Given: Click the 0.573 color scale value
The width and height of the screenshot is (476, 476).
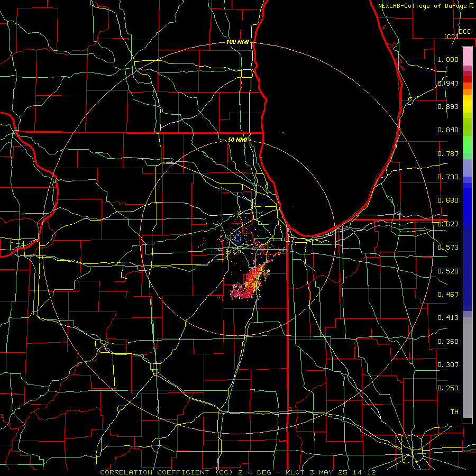Looking at the screenshot, I should [448, 248].
